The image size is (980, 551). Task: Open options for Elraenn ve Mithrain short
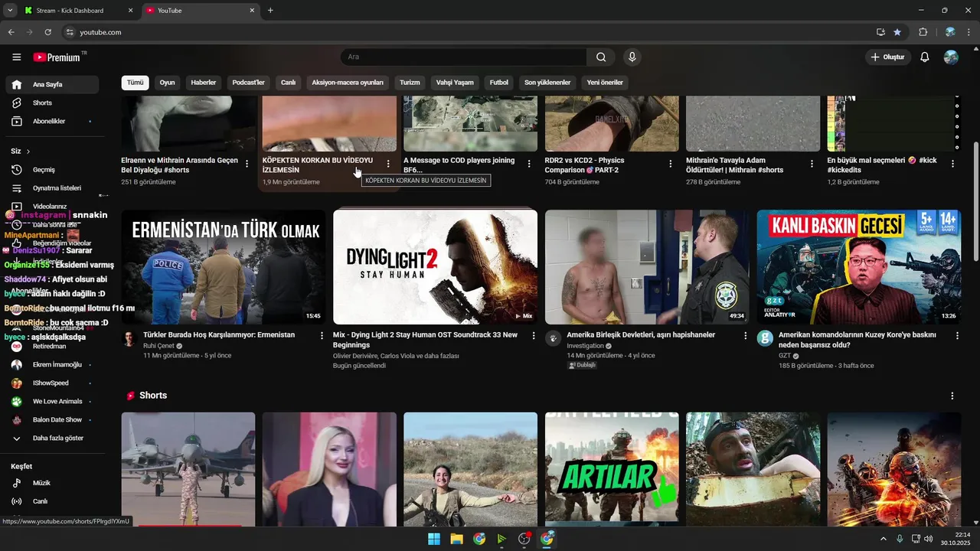[247, 164]
